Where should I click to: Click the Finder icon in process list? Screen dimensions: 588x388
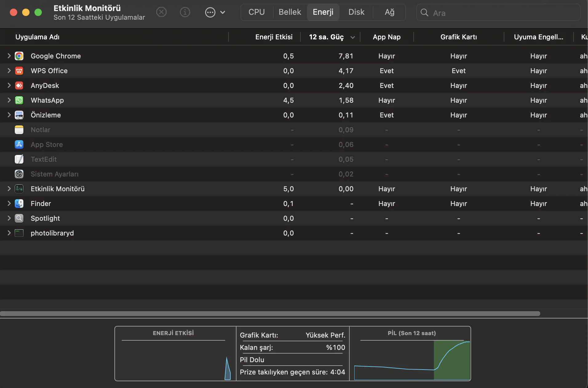tap(19, 204)
